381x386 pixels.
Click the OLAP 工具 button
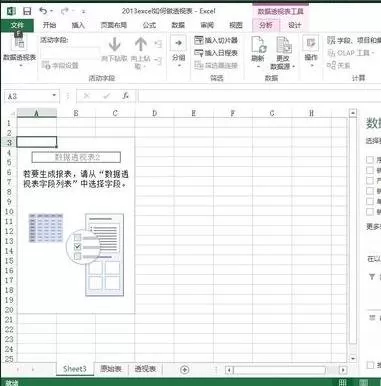351,53
